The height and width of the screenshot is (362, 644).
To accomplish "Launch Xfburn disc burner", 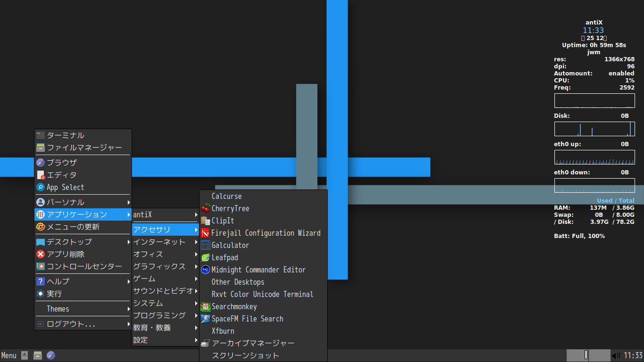I will [263, 331].
